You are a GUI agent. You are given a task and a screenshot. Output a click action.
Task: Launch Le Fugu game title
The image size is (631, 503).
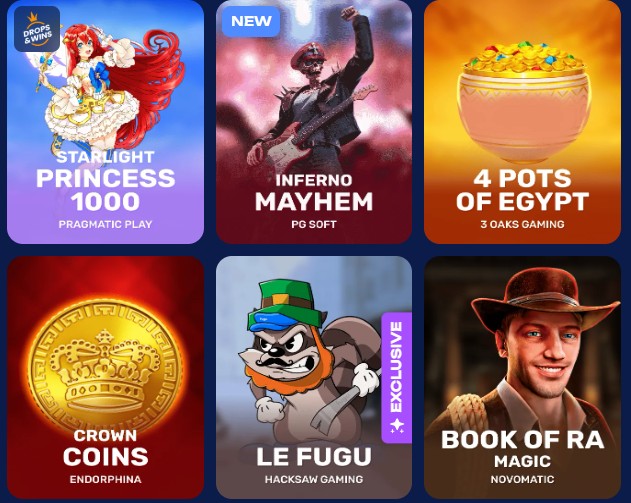(x=314, y=456)
